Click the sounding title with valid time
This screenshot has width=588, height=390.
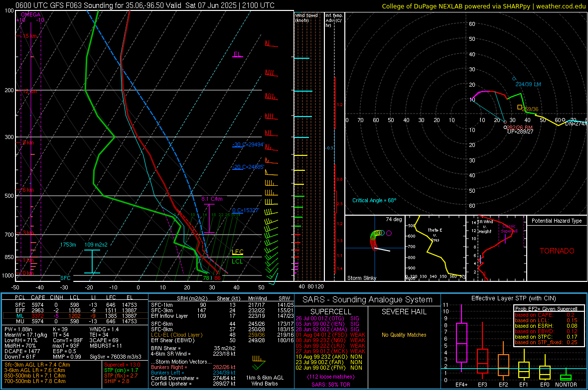pyautogui.click(x=145, y=5)
